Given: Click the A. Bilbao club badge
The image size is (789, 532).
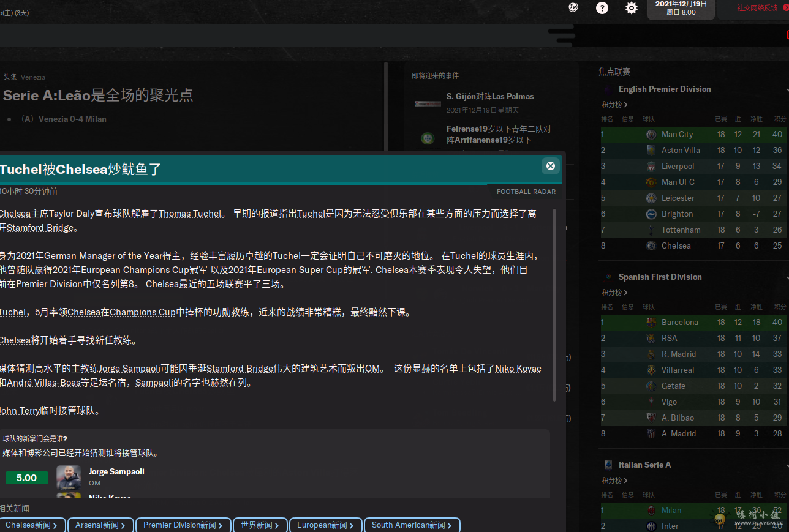Looking at the screenshot, I should (x=651, y=418).
